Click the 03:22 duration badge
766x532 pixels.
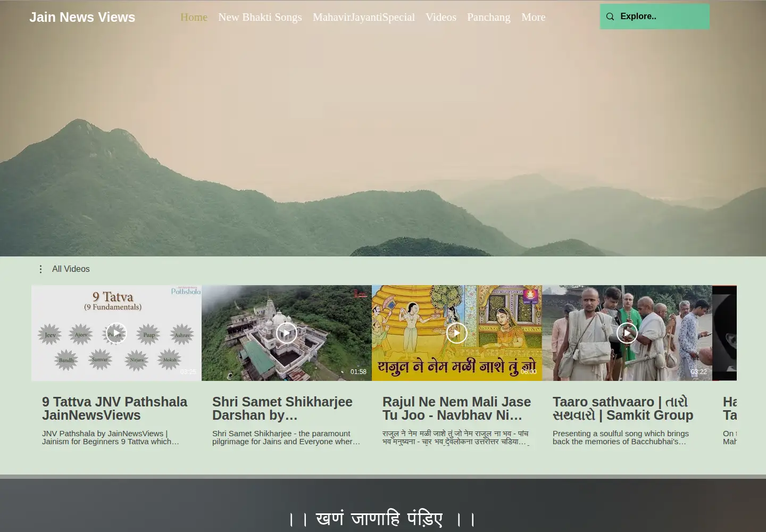(698, 372)
